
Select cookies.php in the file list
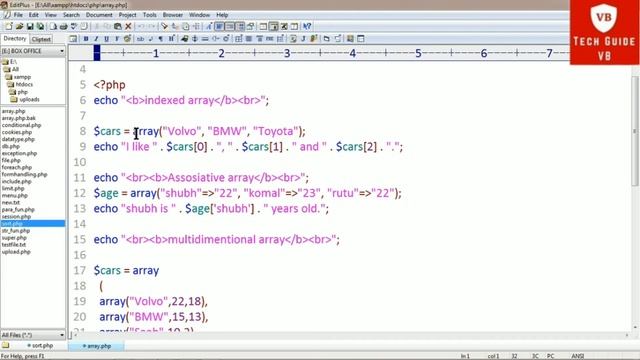tap(17, 132)
